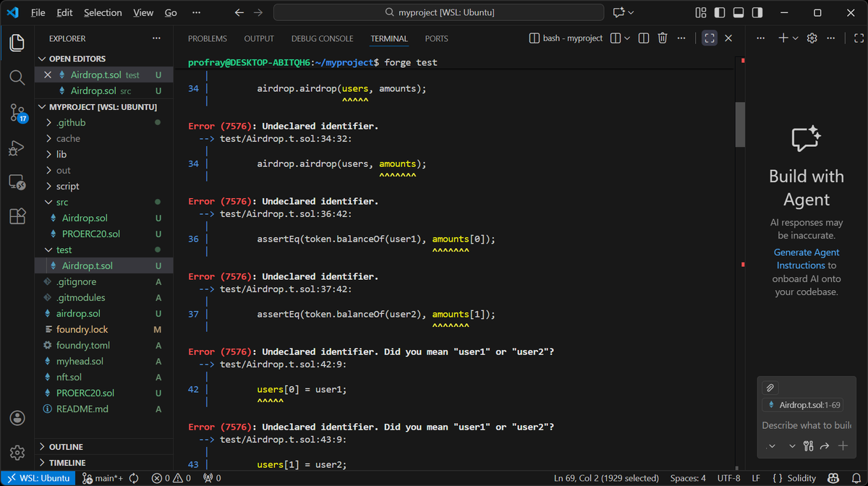Open the Selection menu
868x486 pixels.
click(103, 12)
